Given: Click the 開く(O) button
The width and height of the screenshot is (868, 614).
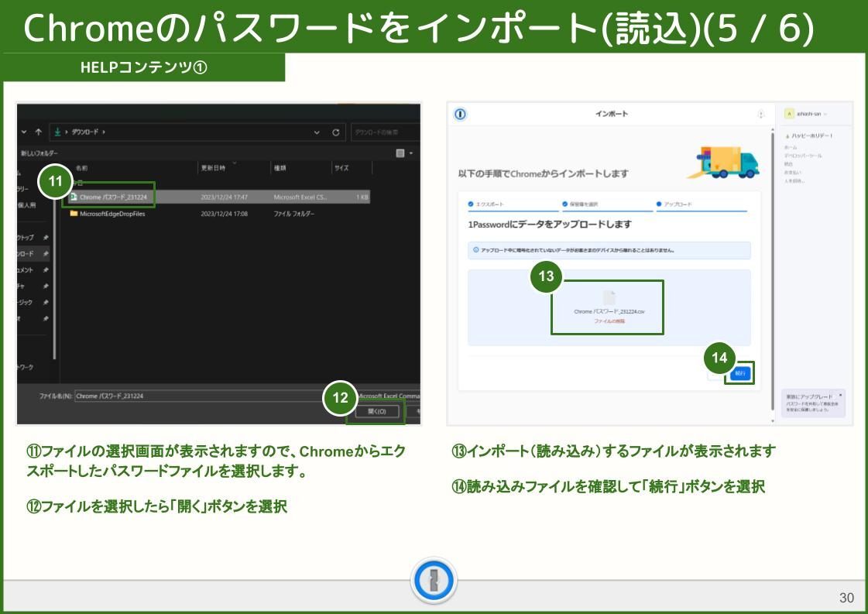Looking at the screenshot, I should pyautogui.click(x=376, y=411).
